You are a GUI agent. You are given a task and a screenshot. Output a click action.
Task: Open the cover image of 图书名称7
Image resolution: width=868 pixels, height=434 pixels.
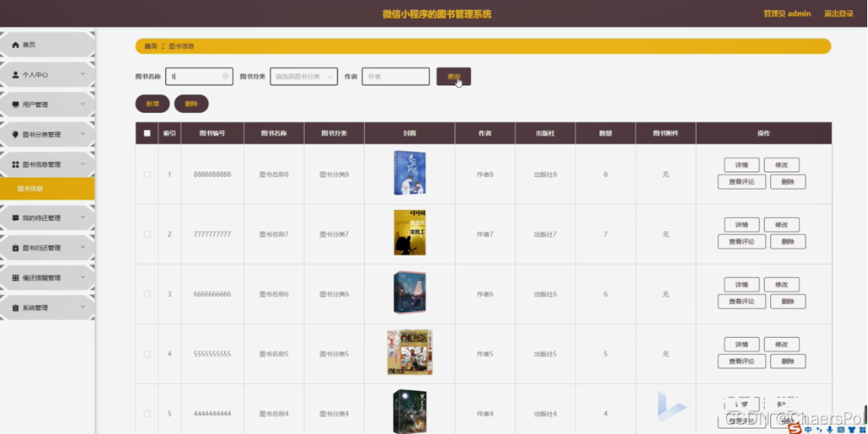coord(410,233)
